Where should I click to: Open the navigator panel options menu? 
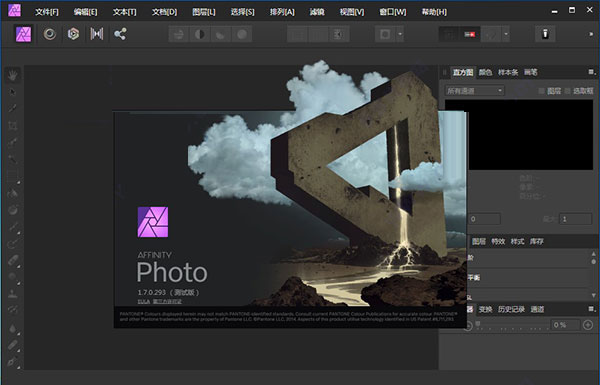click(x=592, y=309)
